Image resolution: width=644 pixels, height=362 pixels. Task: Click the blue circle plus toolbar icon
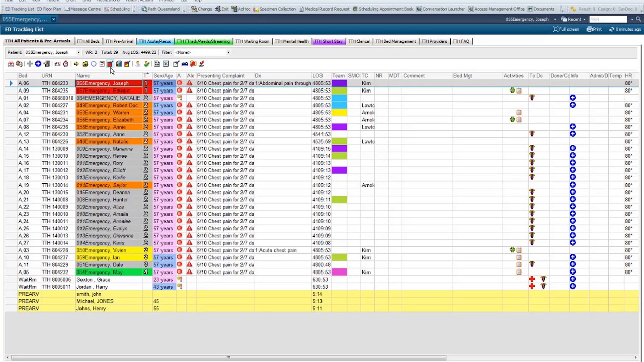pyautogui.click(x=38, y=64)
